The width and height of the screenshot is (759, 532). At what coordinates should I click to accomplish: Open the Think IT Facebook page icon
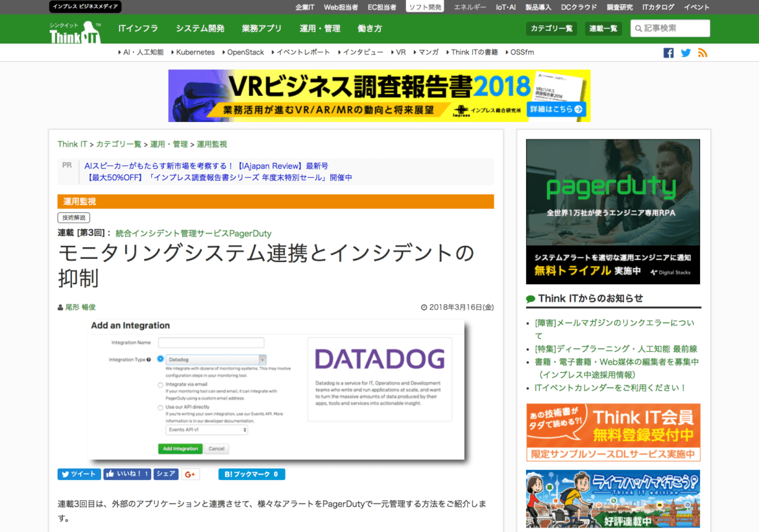pyautogui.click(x=668, y=53)
